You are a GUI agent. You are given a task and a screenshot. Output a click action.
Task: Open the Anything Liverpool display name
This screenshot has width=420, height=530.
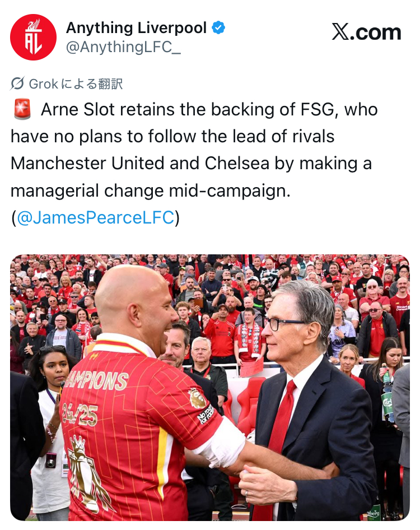coord(136,27)
